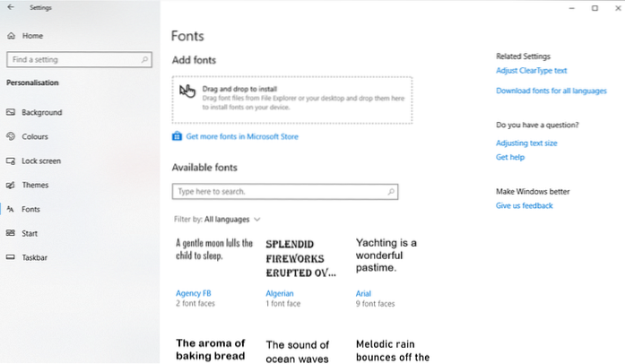Select Fonts in the sidebar
The height and width of the screenshot is (364, 625).
(x=30, y=209)
